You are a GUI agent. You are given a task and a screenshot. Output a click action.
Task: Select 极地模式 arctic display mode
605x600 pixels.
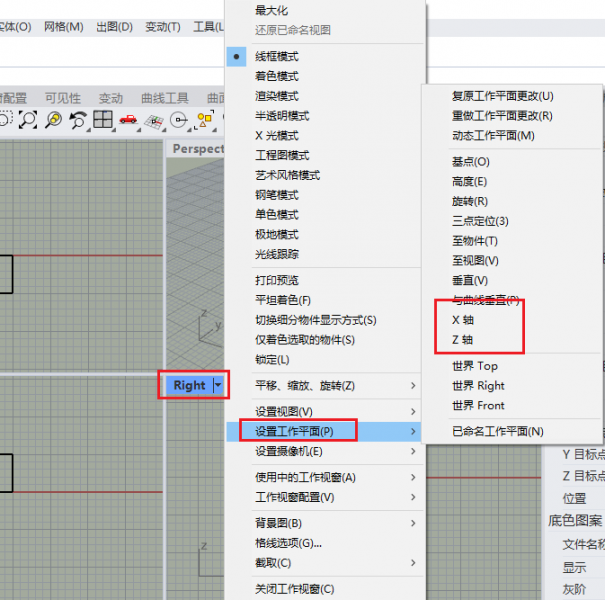(x=276, y=235)
